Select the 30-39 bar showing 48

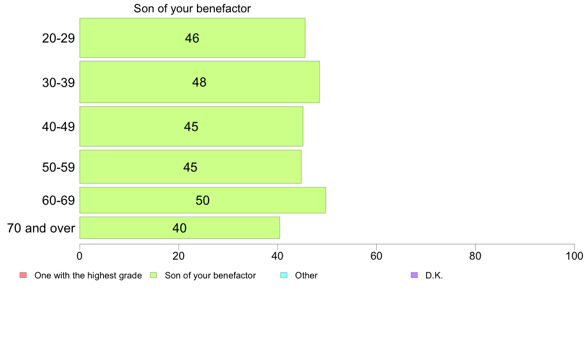pyautogui.click(x=199, y=82)
